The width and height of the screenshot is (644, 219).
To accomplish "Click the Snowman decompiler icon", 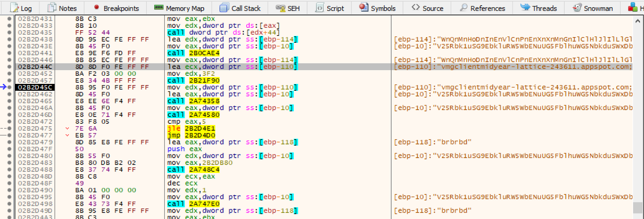I will (x=577, y=8).
